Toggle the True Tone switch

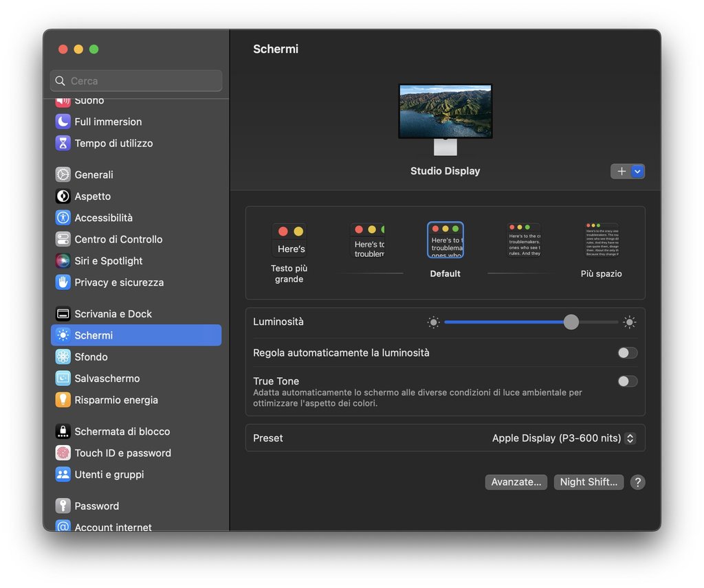pos(628,381)
